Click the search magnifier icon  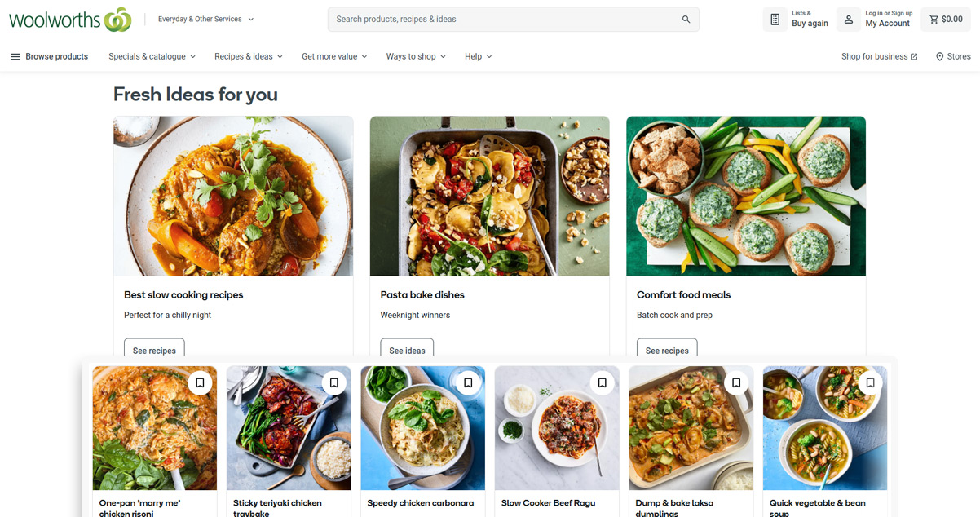pos(686,20)
